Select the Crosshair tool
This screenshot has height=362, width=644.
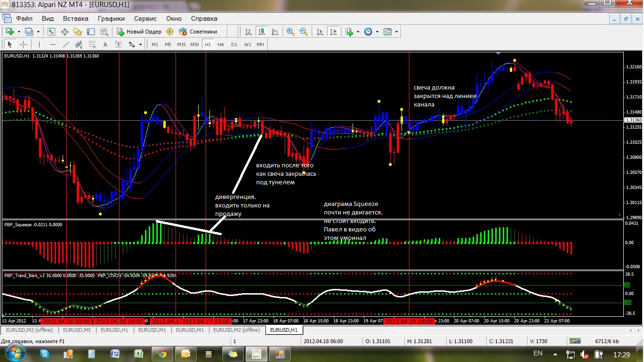click(x=23, y=44)
